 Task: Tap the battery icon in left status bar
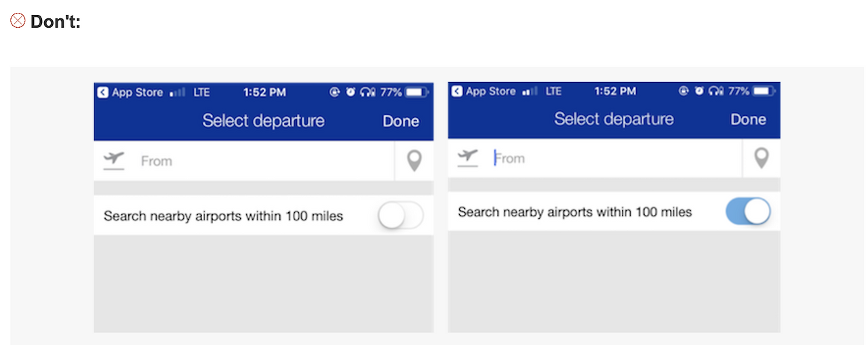pyautogui.click(x=416, y=92)
